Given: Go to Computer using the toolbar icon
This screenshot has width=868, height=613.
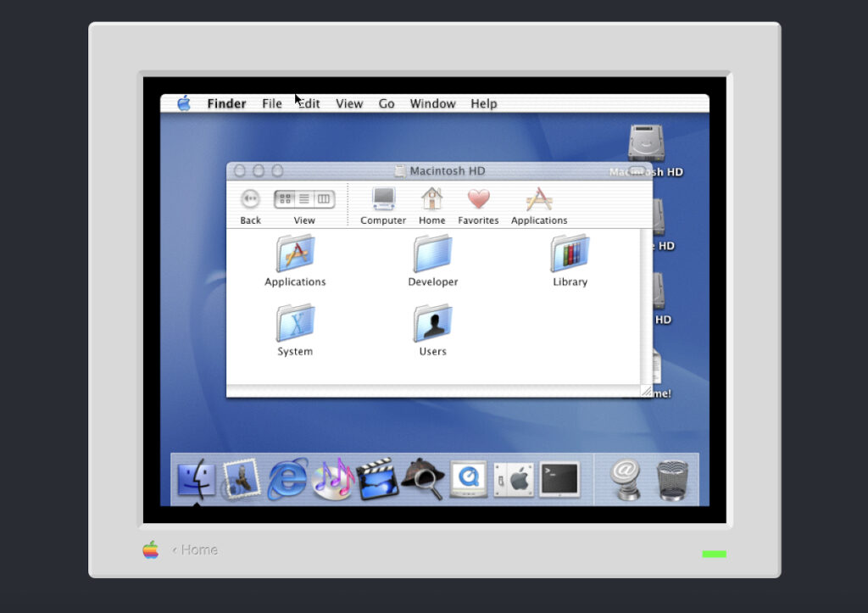Looking at the screenshot, I should click(x=383, y=199).
